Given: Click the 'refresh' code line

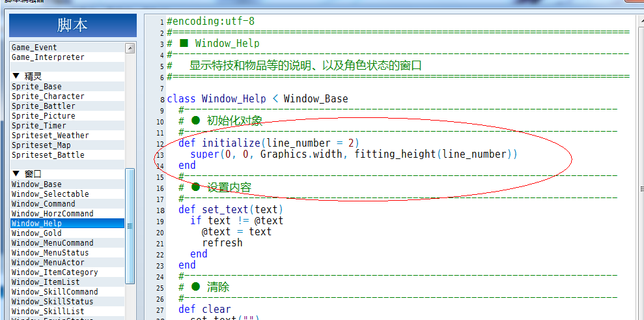Looking at the screenshot, I should click(222, 243).
